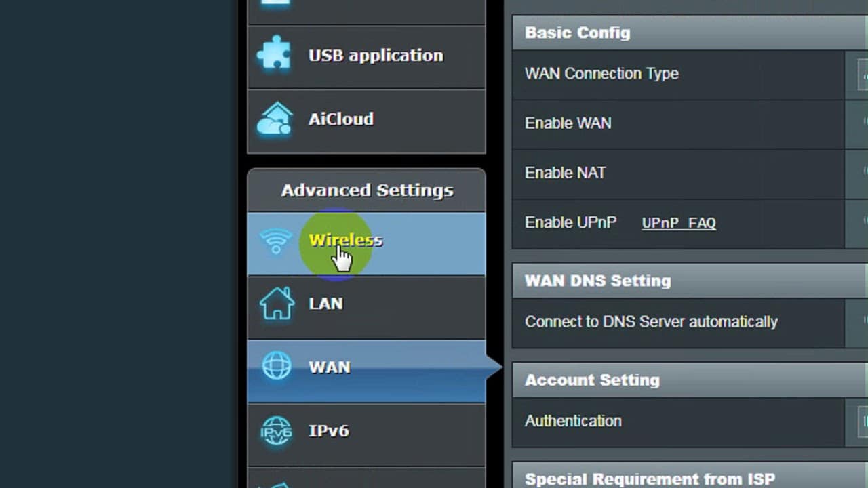Click the Basic Config section header
This screenshot has height=488, width=868.
[x=577, y=33]
